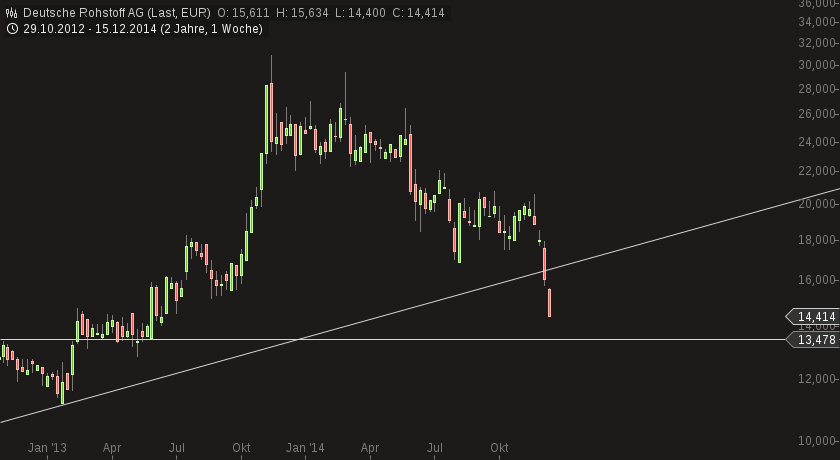Click the current price tag 14,414

(813, 316)
